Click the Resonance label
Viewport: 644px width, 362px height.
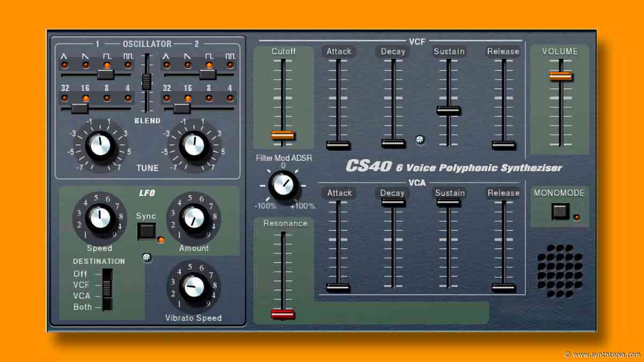(285, 223)
